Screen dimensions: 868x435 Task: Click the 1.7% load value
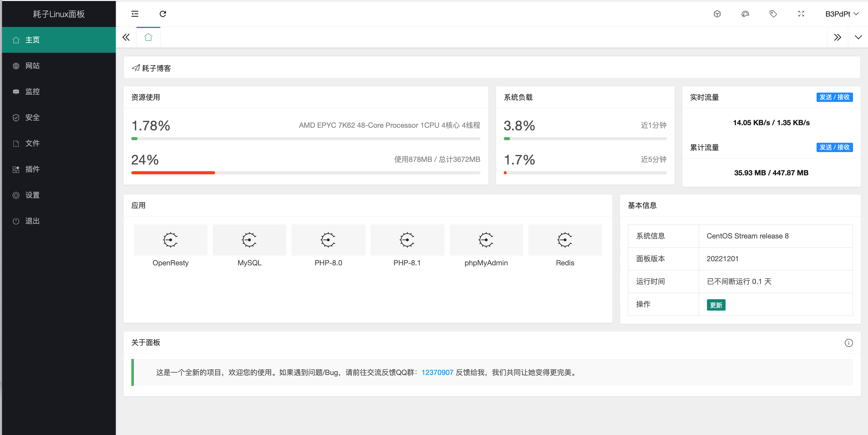point(519,160)
